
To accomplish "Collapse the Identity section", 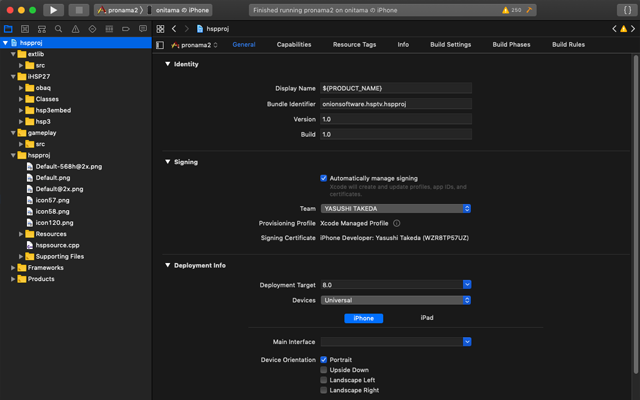I will [167, 64].
